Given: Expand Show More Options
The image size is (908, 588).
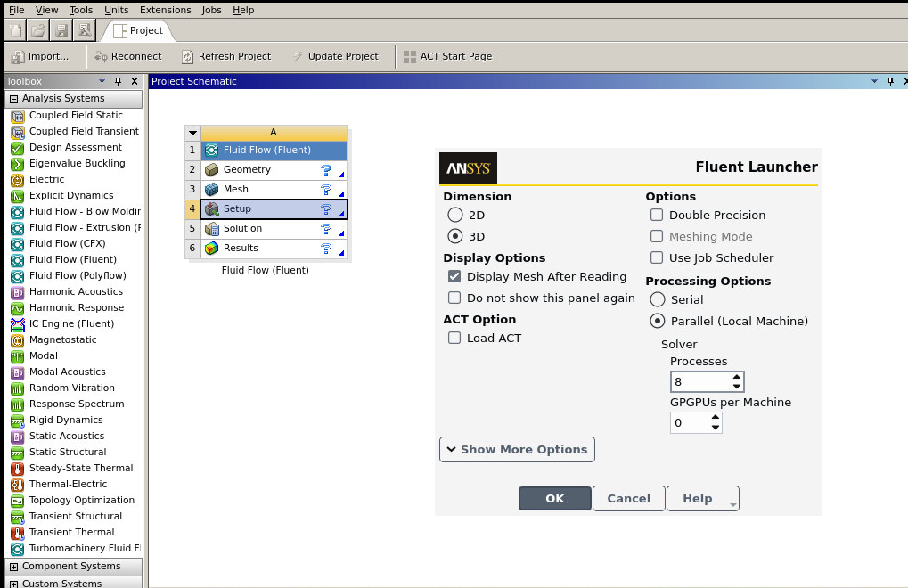Looking at the screenshot, I should (517, 450).
